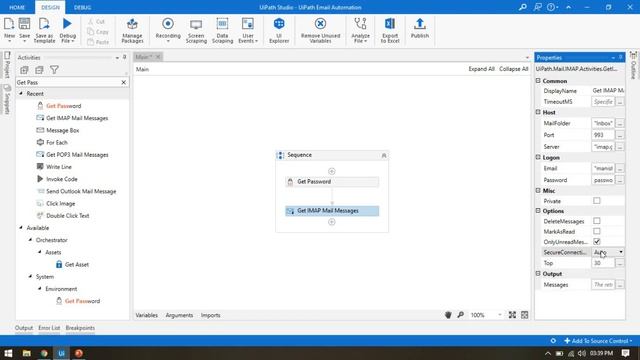Open the Imports panel tab
The image size is (640, 360).
[211, 315]
